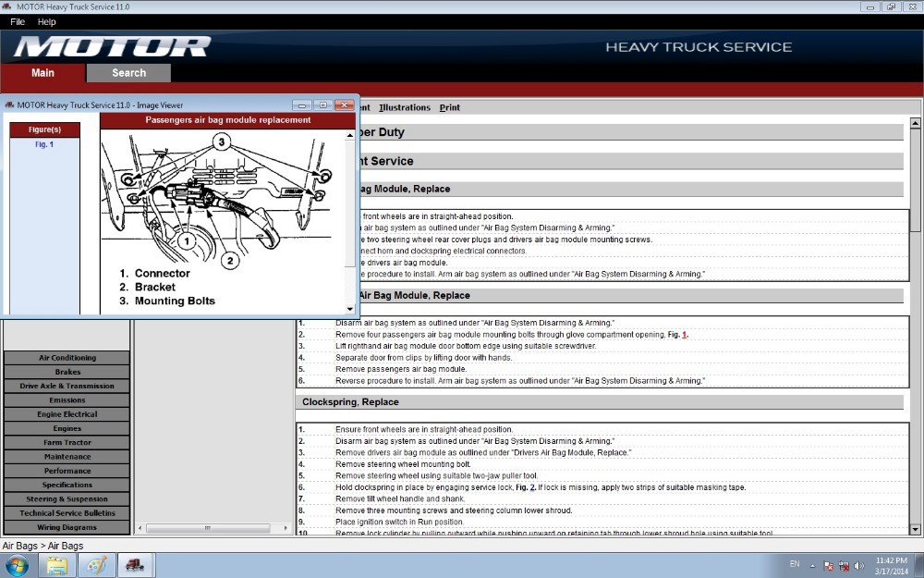924x578 pixels.
Task: Open the Illustrations menu
Action: 405,107
